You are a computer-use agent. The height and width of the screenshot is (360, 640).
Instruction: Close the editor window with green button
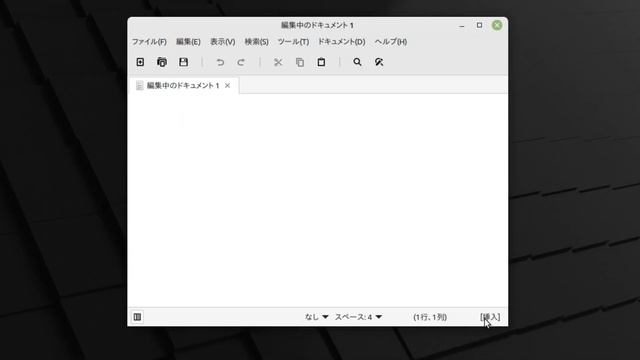pyautogui.click(x=497, y=25)
